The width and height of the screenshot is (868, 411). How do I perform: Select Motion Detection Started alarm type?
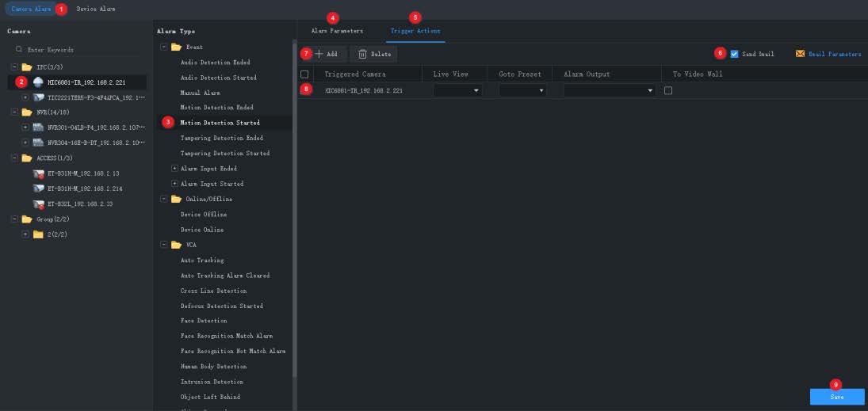(x=220, y=123)
